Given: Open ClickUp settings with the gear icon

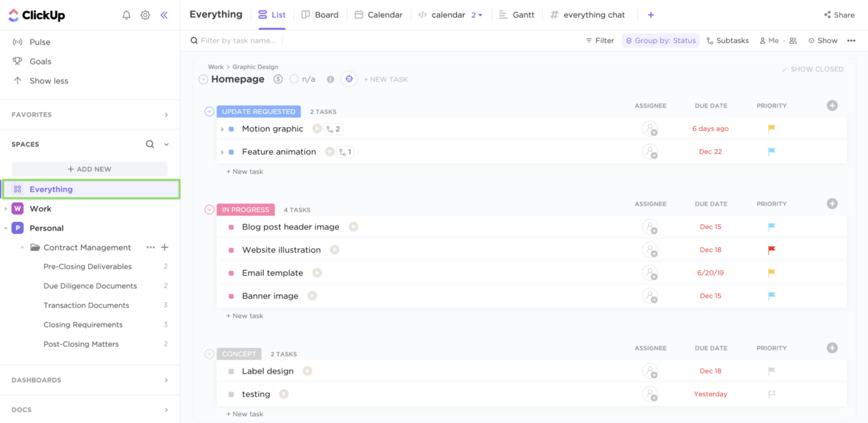Looking at the screenshot, I should coord(145,15).
